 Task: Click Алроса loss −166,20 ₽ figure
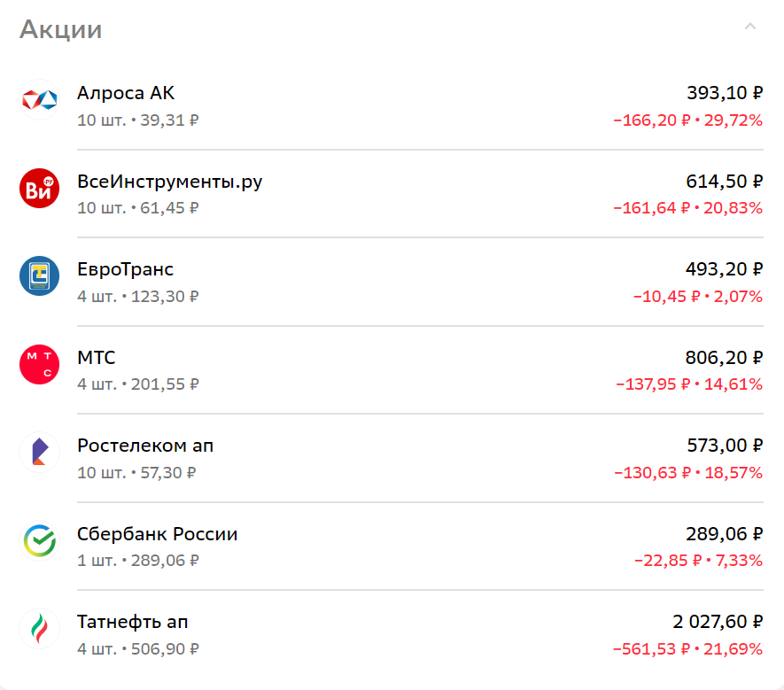651,120
